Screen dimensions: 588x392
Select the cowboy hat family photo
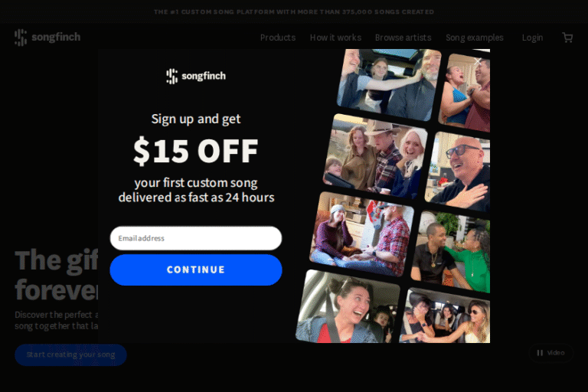[x=375, y=156]
